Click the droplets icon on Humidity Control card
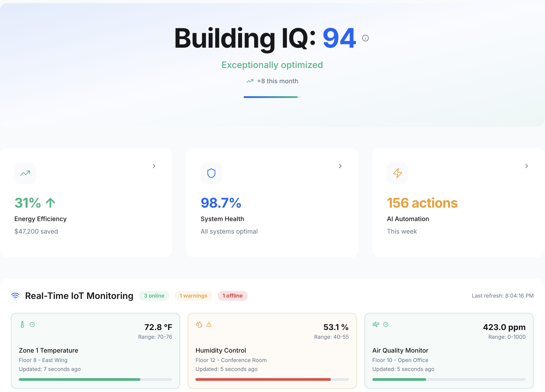This screenshot has height=392, width=545. click(x=199, y=325)
